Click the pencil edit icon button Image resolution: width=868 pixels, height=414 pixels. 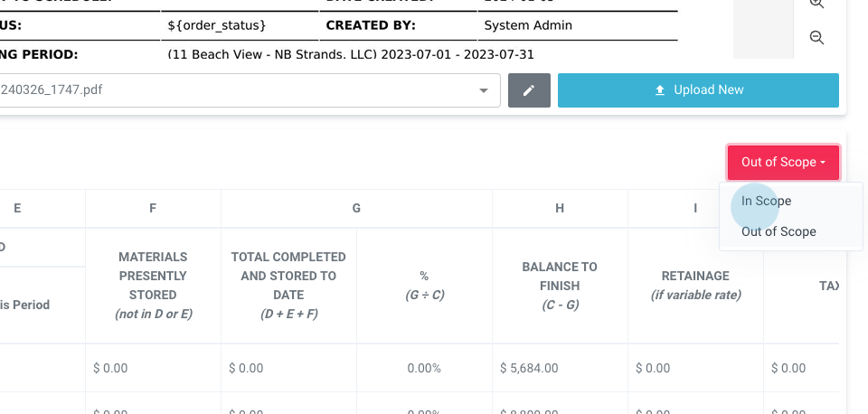[x=529, y=90]
